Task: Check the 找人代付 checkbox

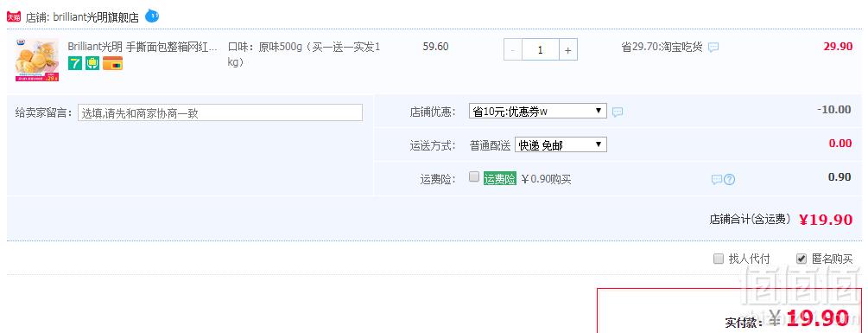Action: [719, 259]
